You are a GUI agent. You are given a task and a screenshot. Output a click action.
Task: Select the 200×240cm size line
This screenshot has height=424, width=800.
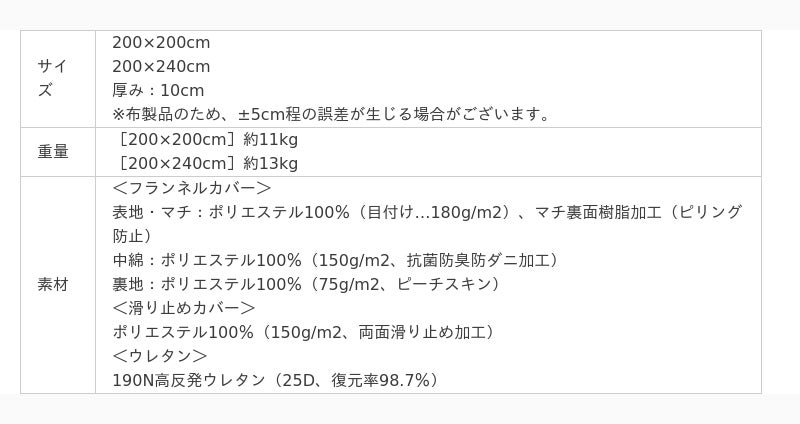161,67
